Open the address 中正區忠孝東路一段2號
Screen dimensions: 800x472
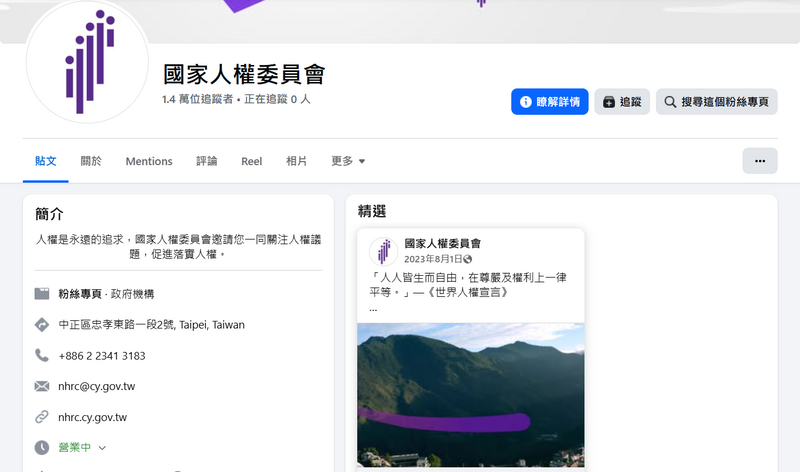[152, 325]
